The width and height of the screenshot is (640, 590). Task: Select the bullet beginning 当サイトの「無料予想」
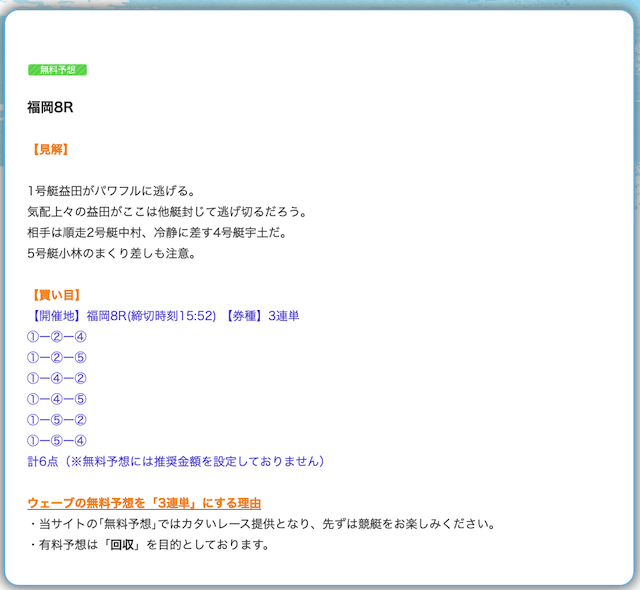click(262, 524)
